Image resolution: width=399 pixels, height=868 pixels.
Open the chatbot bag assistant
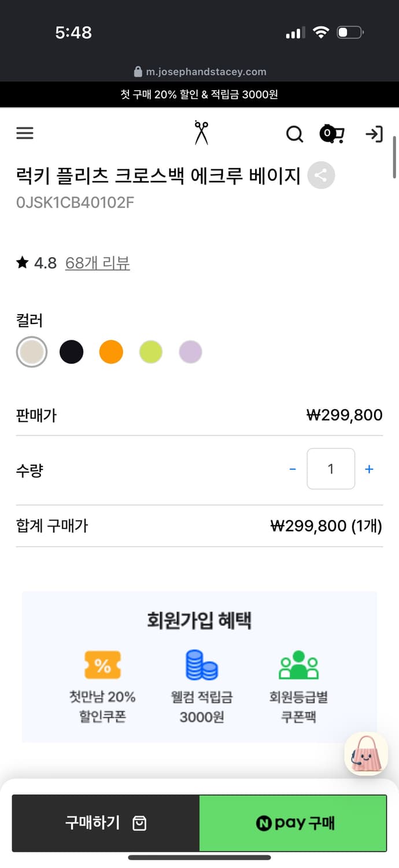365,754
